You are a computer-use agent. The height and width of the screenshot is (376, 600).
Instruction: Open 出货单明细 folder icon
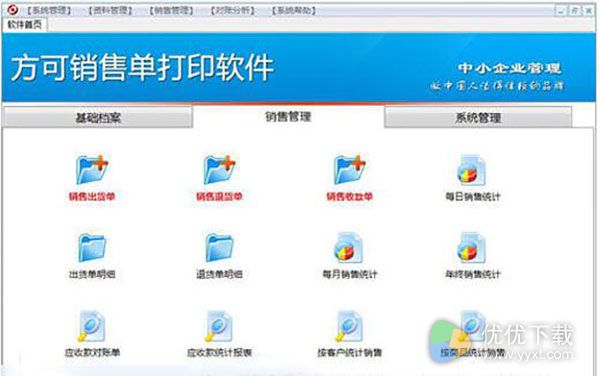pos(92,247)
